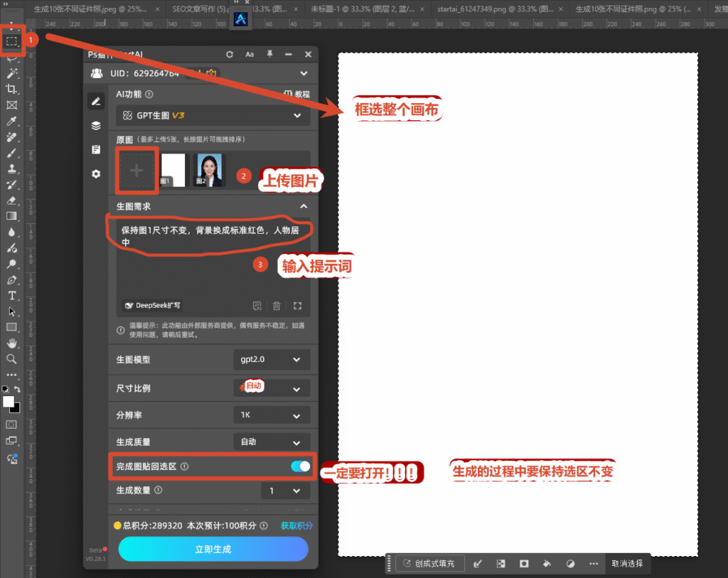Select the Crop tool
Viewport: 728px width, 578px height.
click(x=11, y=89)
